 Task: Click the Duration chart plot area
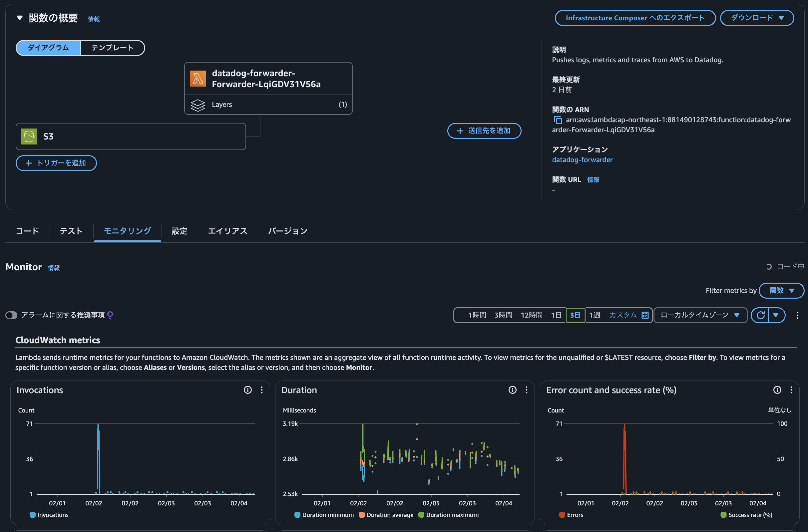click(410, 459)
